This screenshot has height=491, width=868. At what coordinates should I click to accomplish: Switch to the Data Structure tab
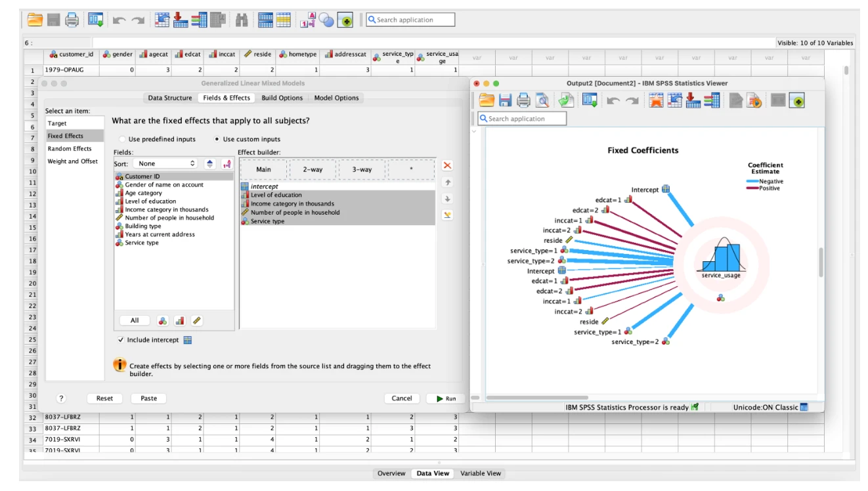pos(170,98)
